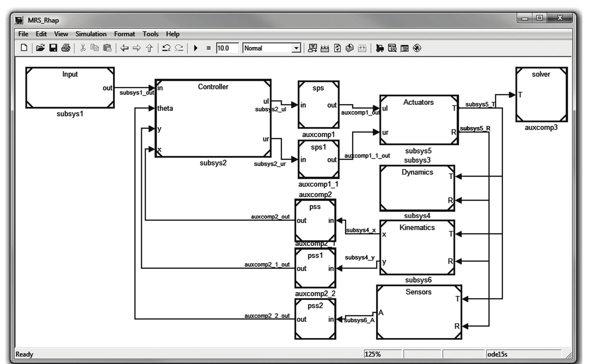Open the Library Browser toolbar icon
Screen dimensions: 594x364
coord(380,48)
